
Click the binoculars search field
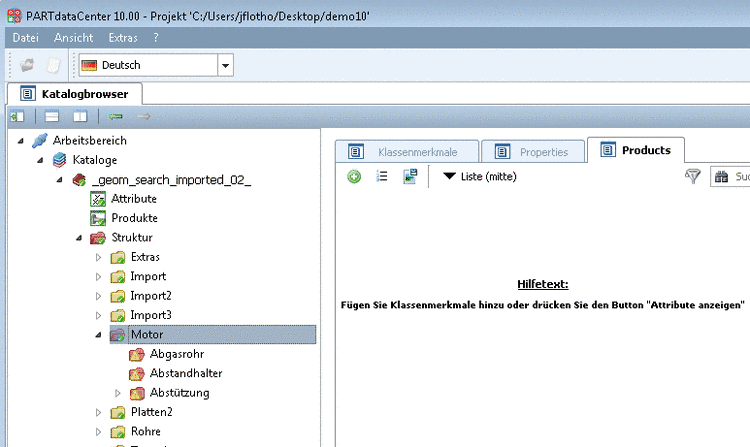click(x=730, y=176)
